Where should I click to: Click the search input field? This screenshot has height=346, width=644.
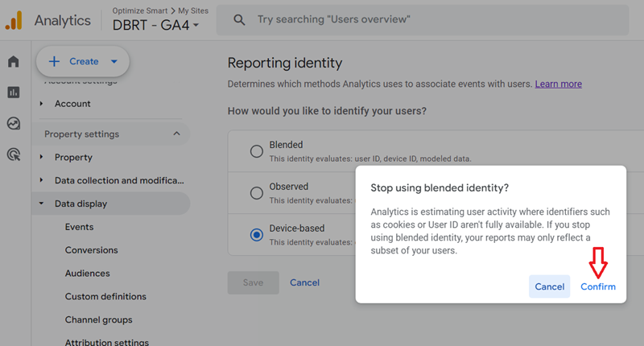(x=423, y=19)
